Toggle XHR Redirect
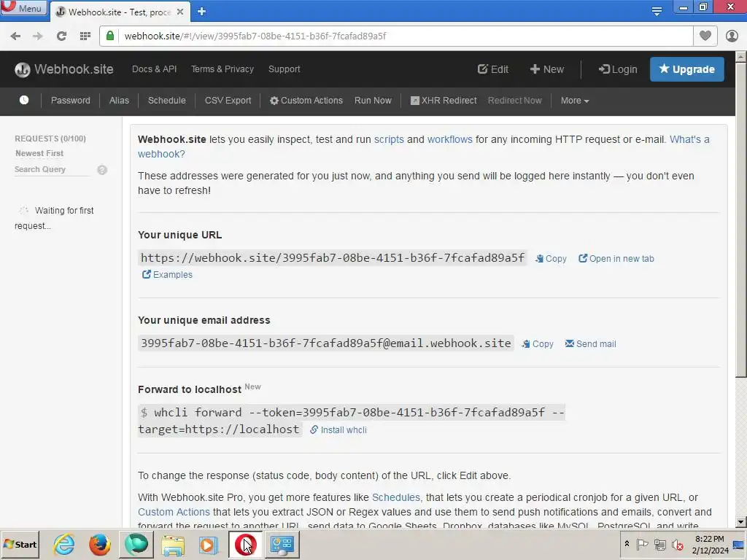Viewport: 747px width, 560px height. click(x=444, y=101)
